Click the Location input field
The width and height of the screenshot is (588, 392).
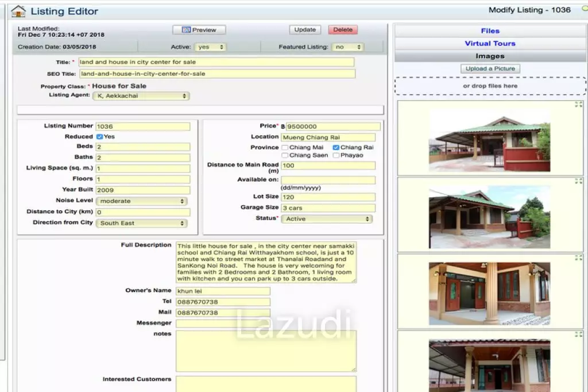point(328,137)
